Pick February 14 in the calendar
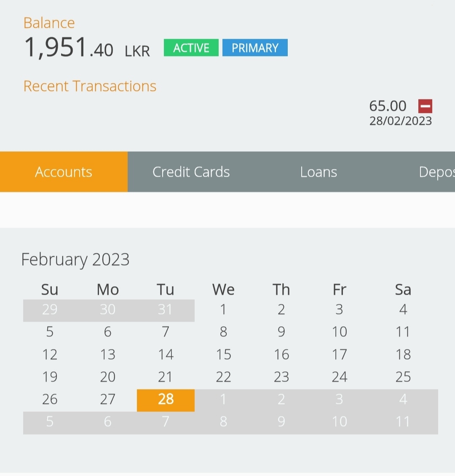The height and width of the screenshot is (476, 455). point(166,355)
